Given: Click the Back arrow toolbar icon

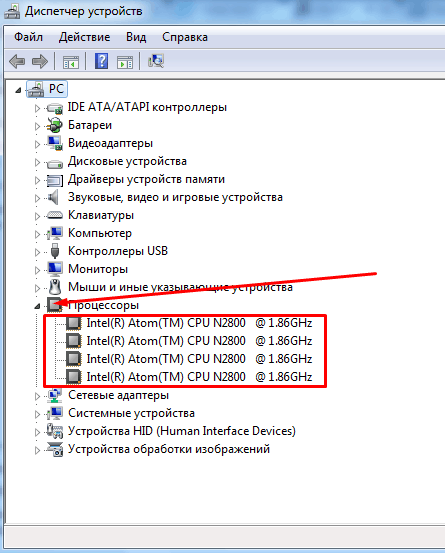Looking at the screenshot, I should coord(17,61).
